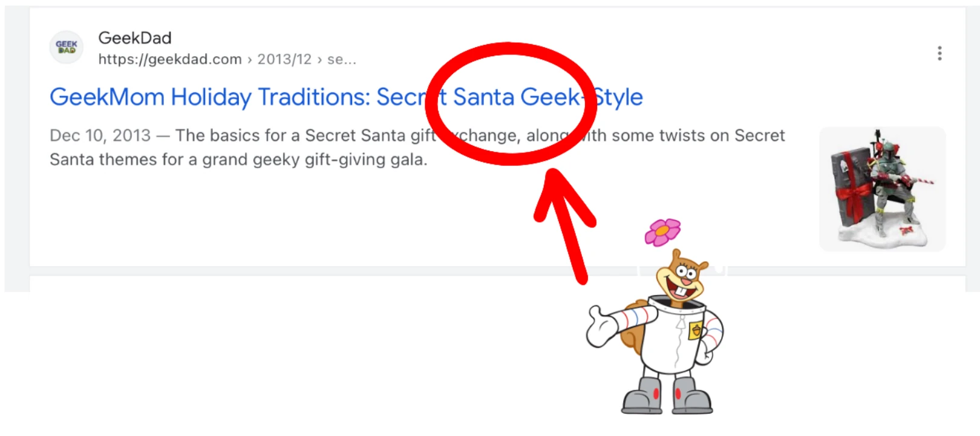Click Sandy's white pointing glove
This screenshot has width=980, height=436.
(601, 327)
